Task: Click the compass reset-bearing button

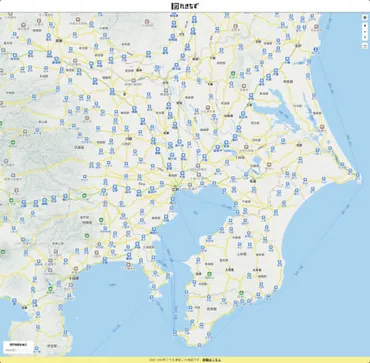Action: [x=365, y=37]
